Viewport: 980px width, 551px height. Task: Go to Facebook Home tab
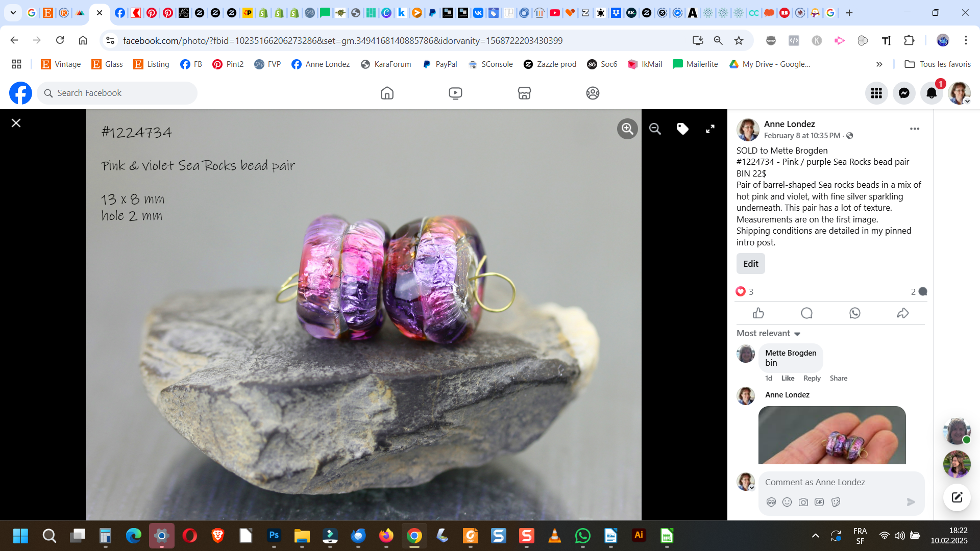pyautogui.click(x=387, y=93)
